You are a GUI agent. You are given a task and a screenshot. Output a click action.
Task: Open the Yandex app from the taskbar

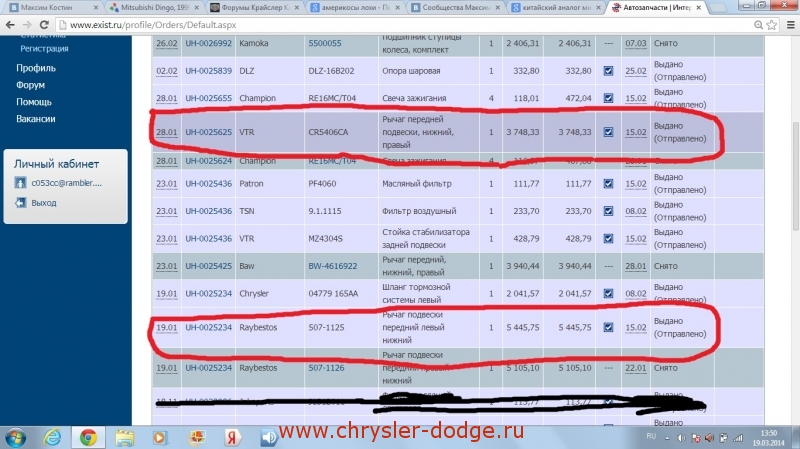[232, 438]
